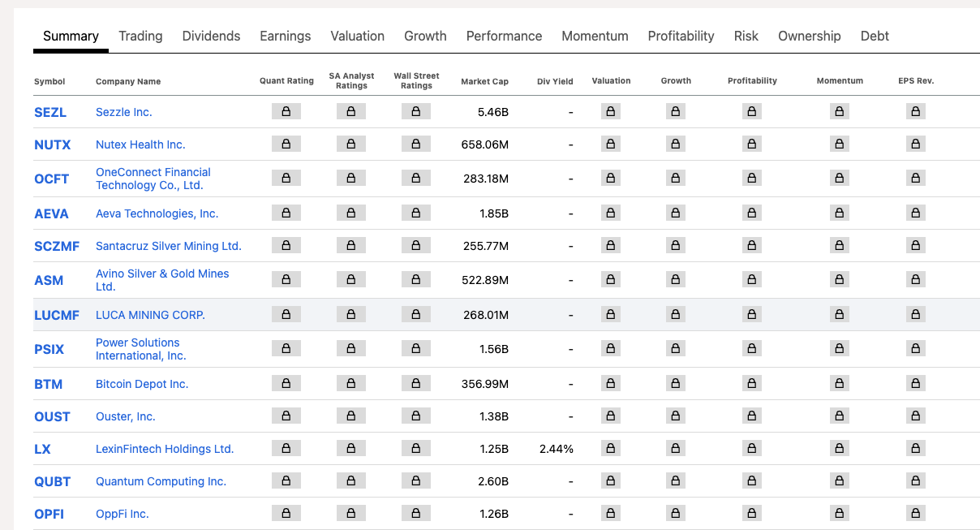Click the OPFI ticker symbol
This screenshot has height=530, width=980.
pyautogui.click(x=49, y=514)
